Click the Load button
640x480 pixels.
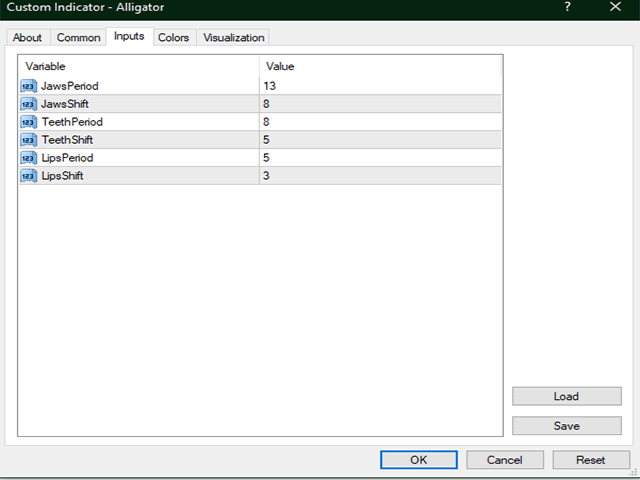pos(567,396)
